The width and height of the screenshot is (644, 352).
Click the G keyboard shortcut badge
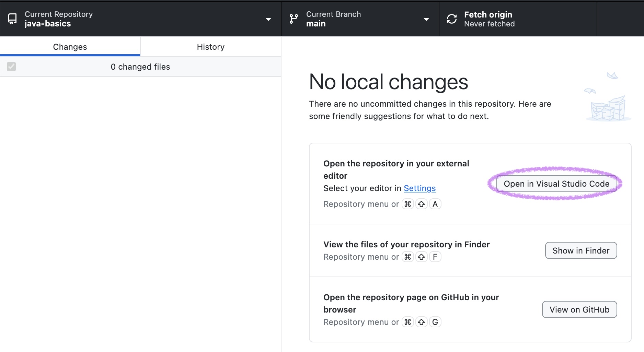tap(435, 322)
